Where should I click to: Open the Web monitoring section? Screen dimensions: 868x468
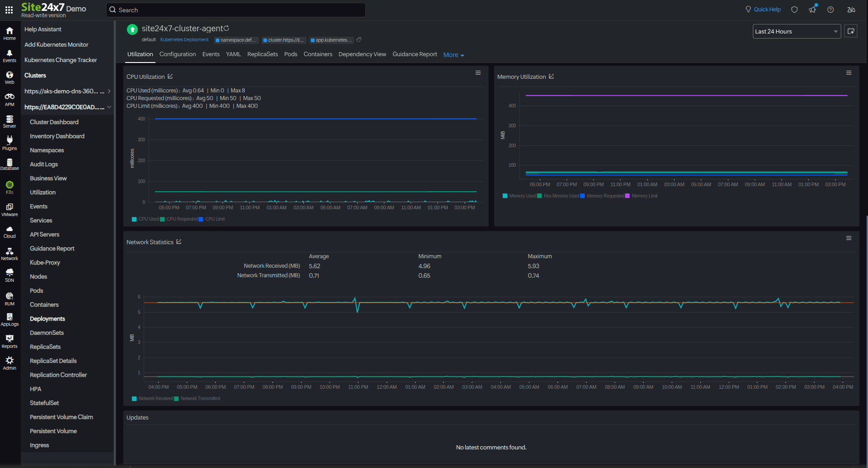click(10, 78)
